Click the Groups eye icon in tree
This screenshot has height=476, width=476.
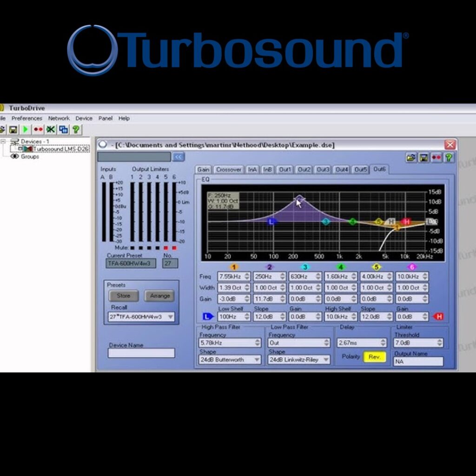(14, 156)
